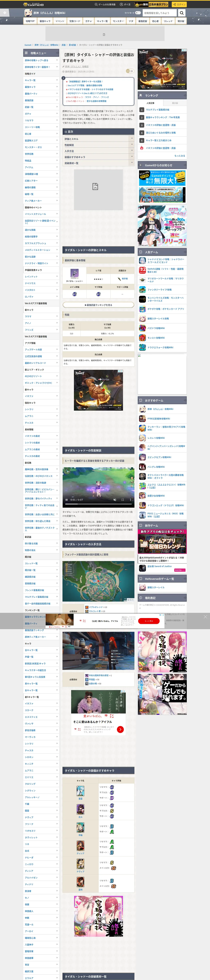Select the イベント nav tab

coord(60,21)
